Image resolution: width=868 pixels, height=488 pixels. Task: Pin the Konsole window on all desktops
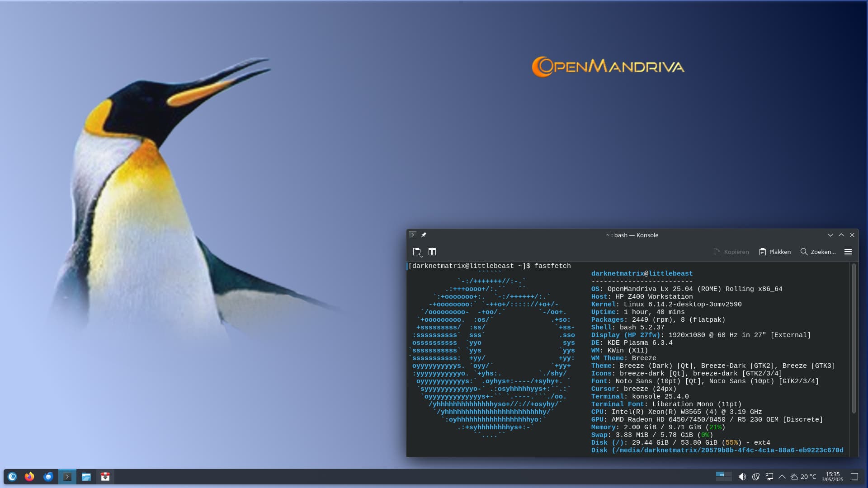(424, 235)
